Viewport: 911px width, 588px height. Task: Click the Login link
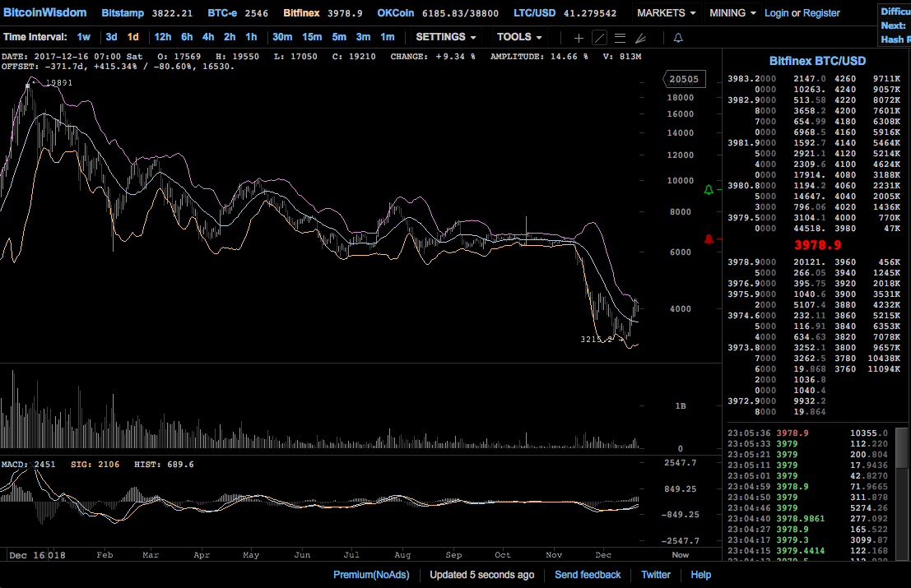click(777, 13)
